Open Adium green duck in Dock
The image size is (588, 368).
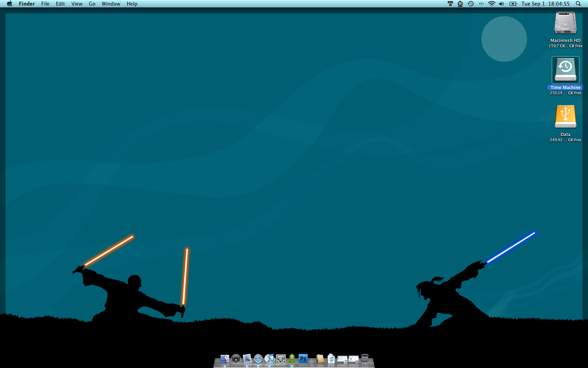pyautogui.click(x=292, y=359)
